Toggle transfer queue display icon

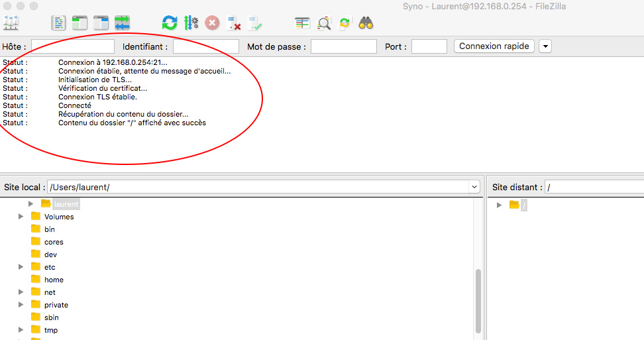point(122,23)
